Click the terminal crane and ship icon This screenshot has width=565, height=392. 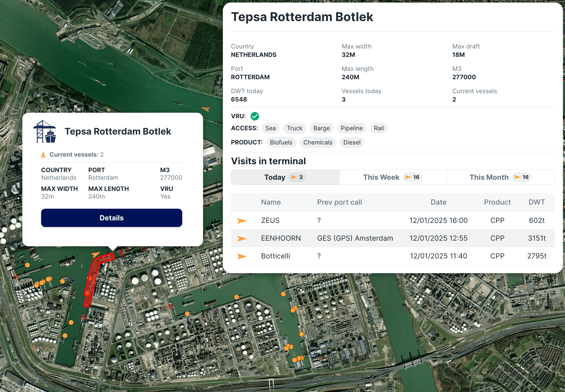click(x=45, y=132)
